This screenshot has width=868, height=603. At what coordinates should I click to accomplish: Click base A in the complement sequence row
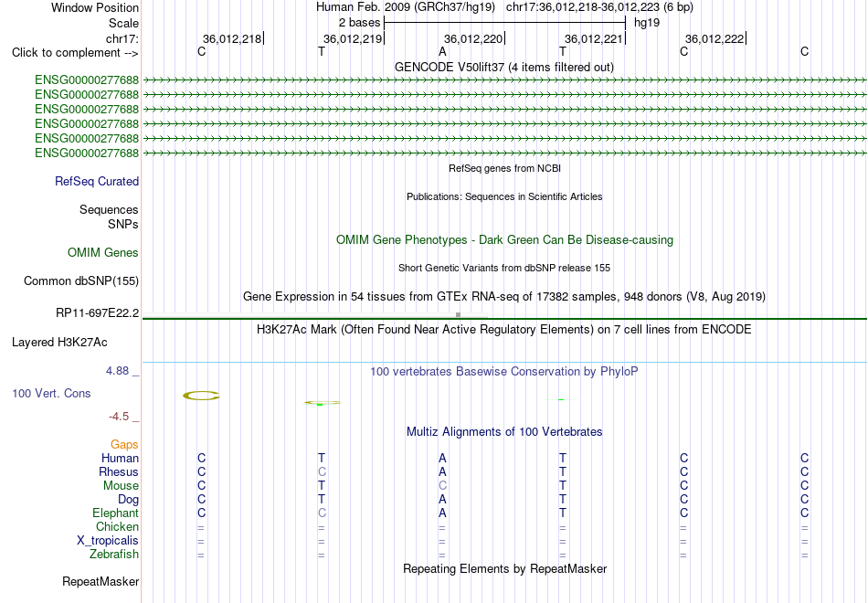click(442, 51)
